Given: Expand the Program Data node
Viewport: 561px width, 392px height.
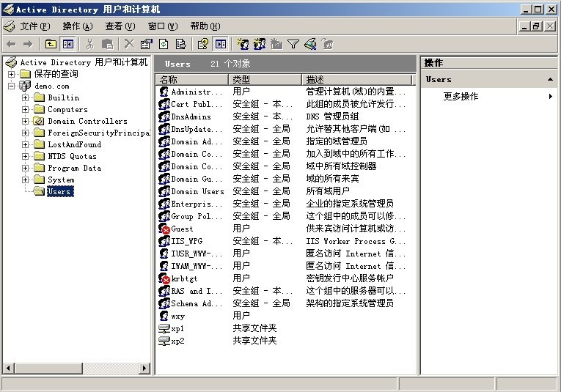Looking at the screenshot, I should click(x=25, y=168).
